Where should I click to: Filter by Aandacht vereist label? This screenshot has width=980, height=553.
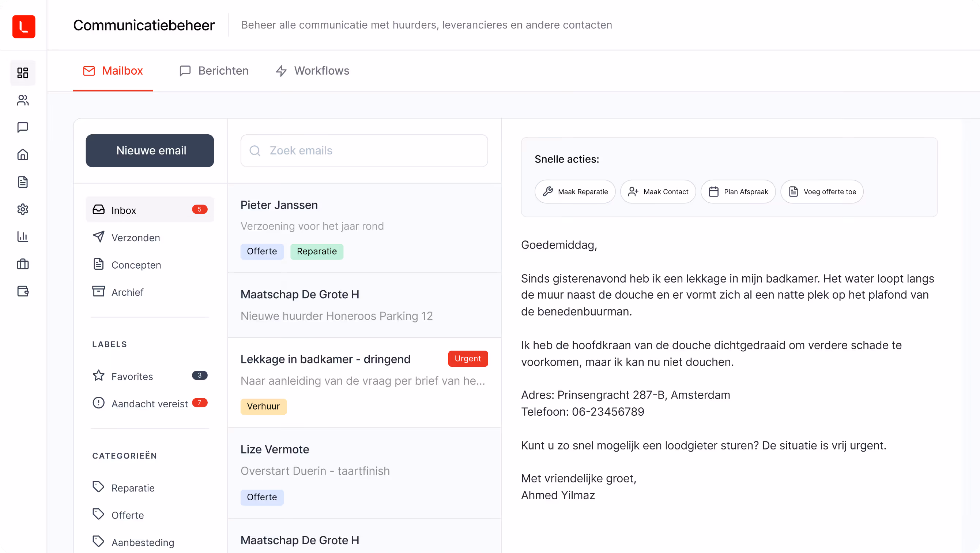[150, 403]
